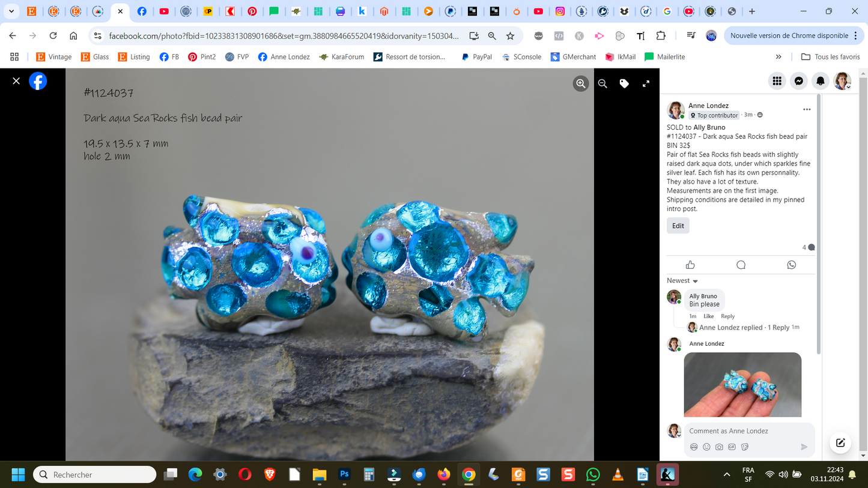Viewport: 868px width, 488px height.
Task: Switch to the Google tab
Action: [x=667, y=11]
